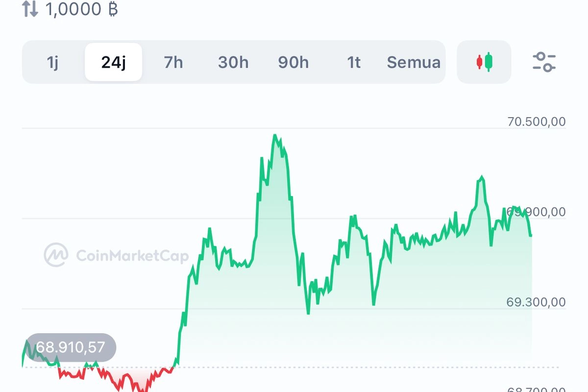
Task: Select the 90h interval
Action: tap(294, 62)
